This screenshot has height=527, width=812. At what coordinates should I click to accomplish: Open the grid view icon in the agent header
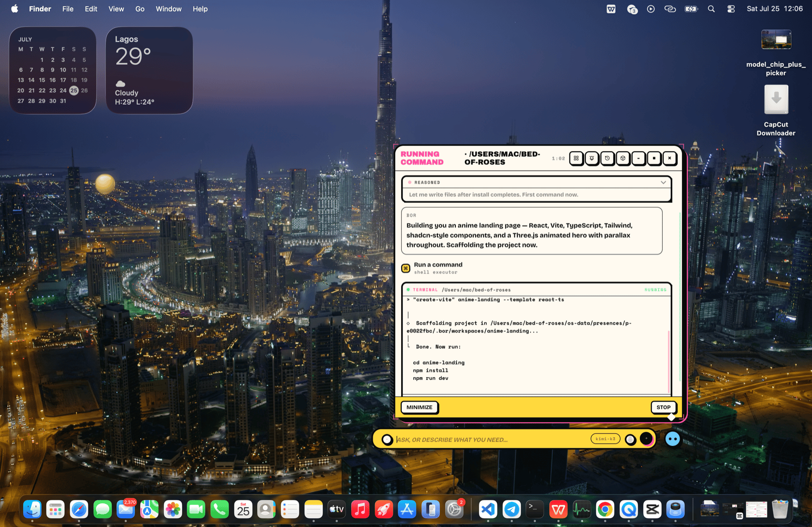[x=576, y=158]
